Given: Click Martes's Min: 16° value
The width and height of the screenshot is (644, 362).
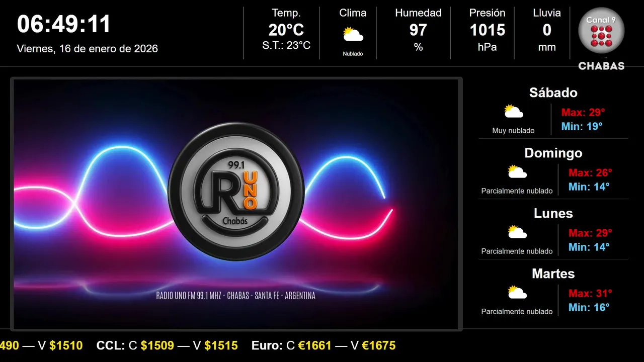Looking at the screenshot, I should [x=589, y=307].
